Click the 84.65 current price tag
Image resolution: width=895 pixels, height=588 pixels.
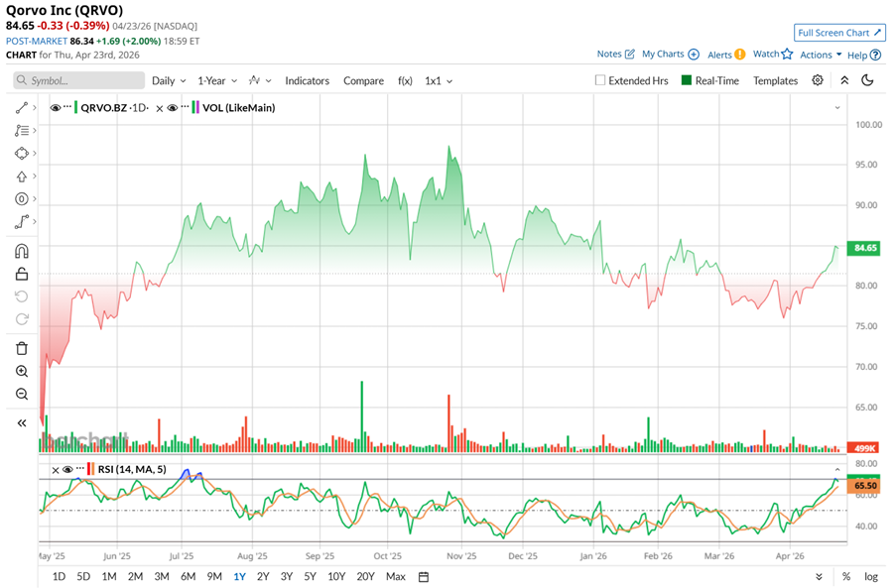(x=864, y=248)
